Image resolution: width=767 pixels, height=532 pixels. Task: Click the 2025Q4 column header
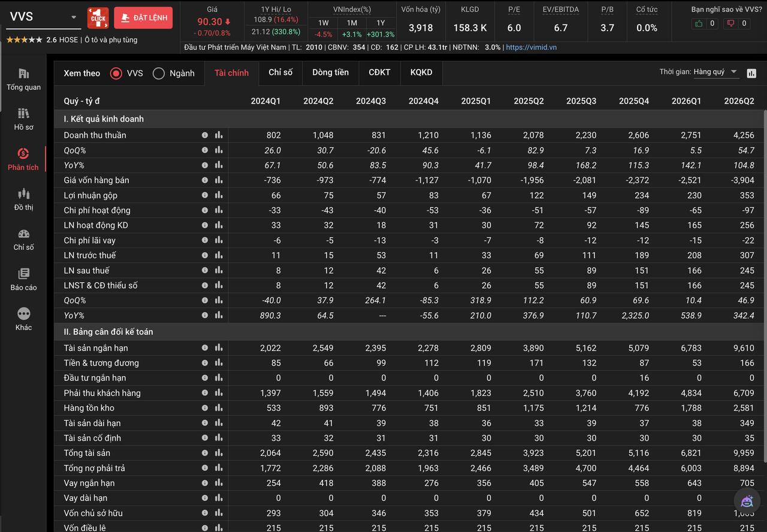click(634, 101)
